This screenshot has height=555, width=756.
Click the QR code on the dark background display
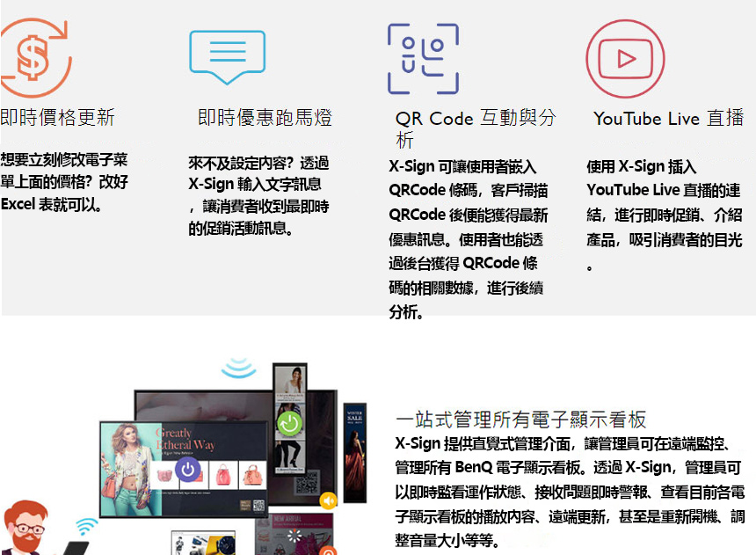(x=307, y=483)
